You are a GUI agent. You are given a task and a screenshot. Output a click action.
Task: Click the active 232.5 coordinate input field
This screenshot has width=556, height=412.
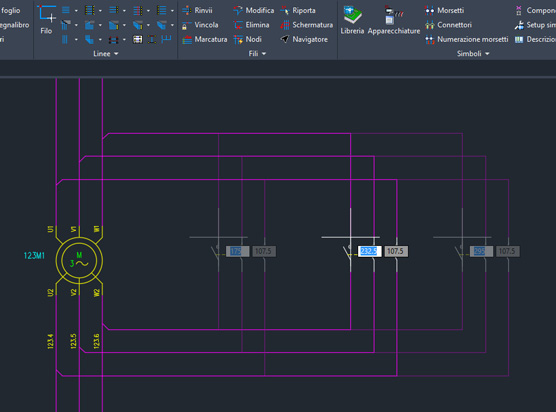click(369, 251)
